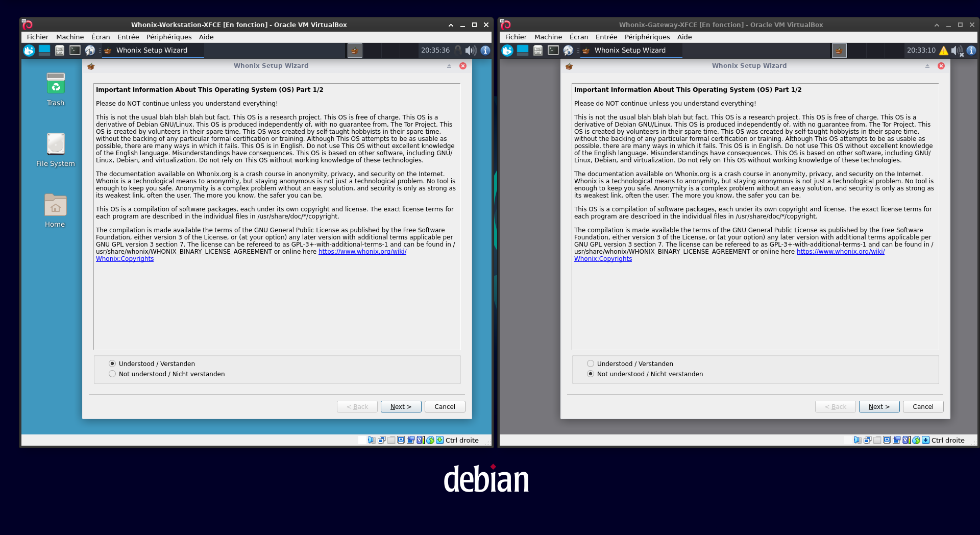
Task: Click workspace thumbnail in Gateway panel
Action: point(839,50)
